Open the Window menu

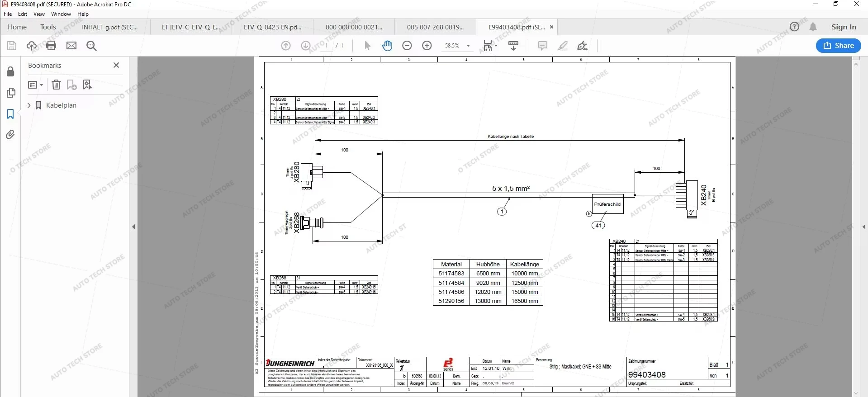click(x=61, y=14)
